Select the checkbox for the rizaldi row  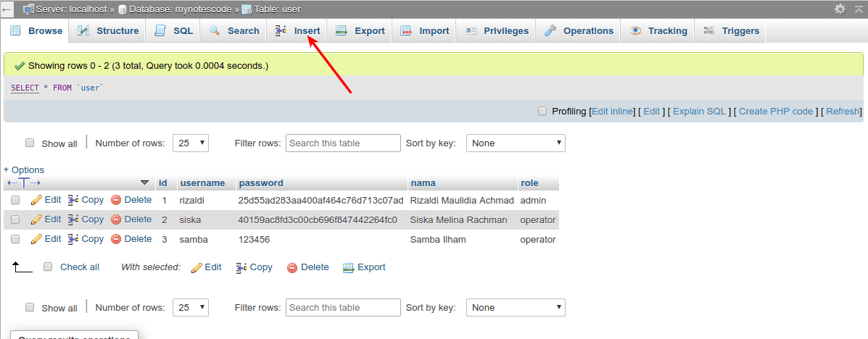pyautogui.click(x=15, y=200)
